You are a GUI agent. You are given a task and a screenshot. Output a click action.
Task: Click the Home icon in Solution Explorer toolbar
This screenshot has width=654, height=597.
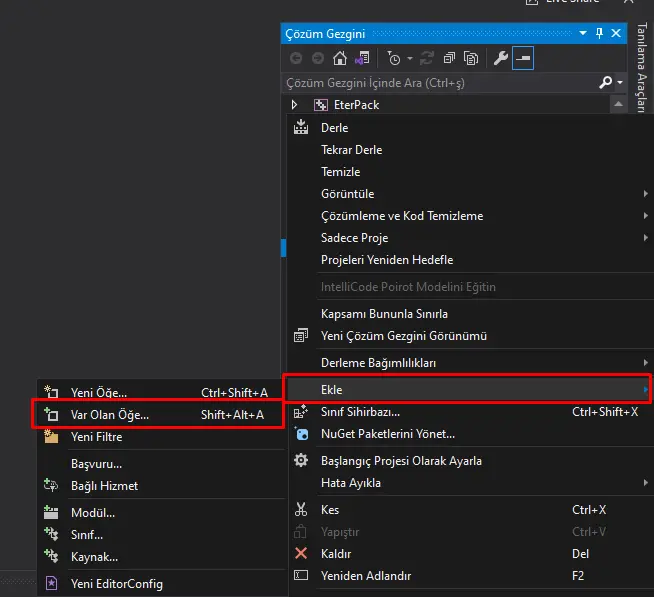tap(340, 59)
